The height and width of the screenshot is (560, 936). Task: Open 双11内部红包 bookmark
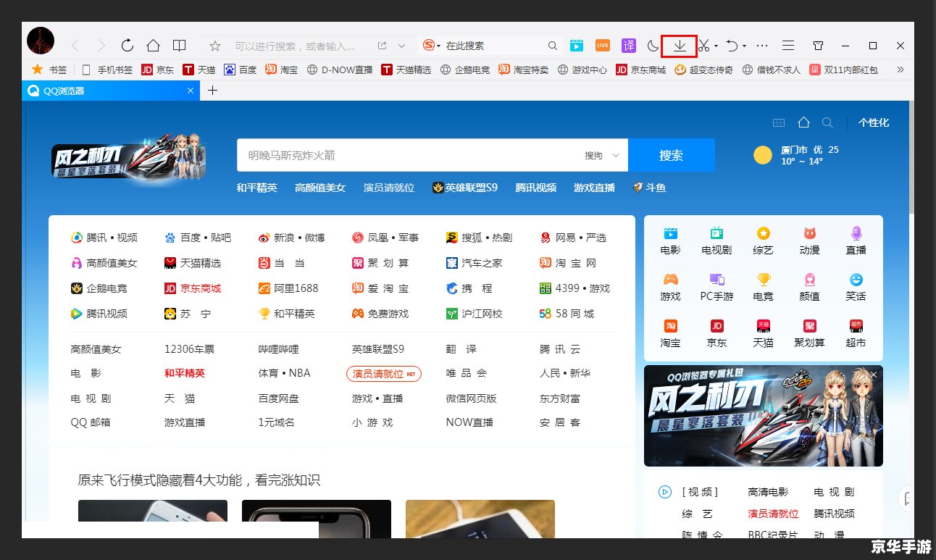click(x=844, y=70)
